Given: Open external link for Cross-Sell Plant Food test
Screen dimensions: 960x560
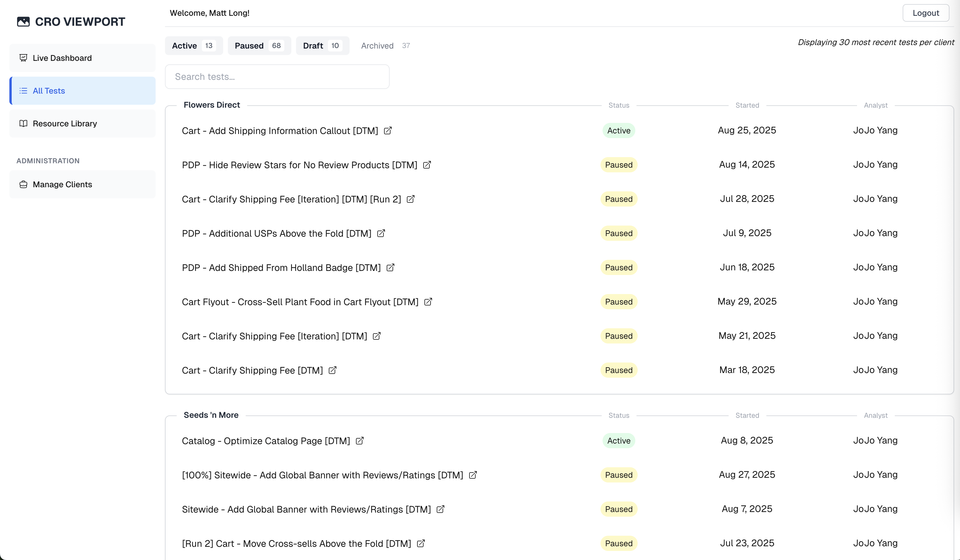Looking at the screenshot, I should click(428, 302).
